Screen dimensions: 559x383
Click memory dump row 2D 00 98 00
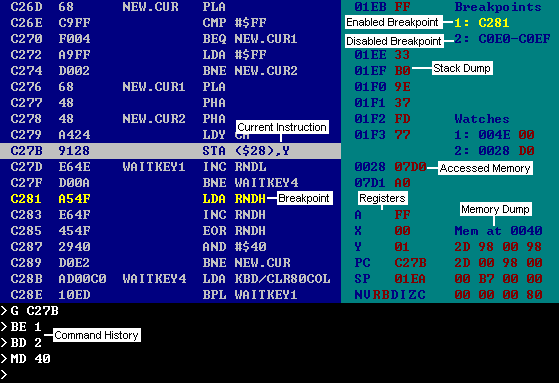click(x=498, y=263)
